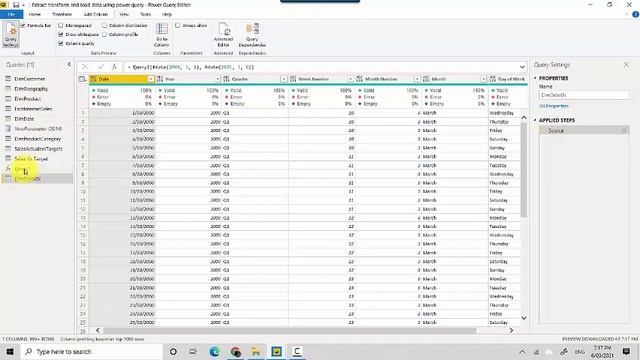This screenshot has width=640, height=360.
Task: Open the All Properties link
Action: tap(554, 106)
